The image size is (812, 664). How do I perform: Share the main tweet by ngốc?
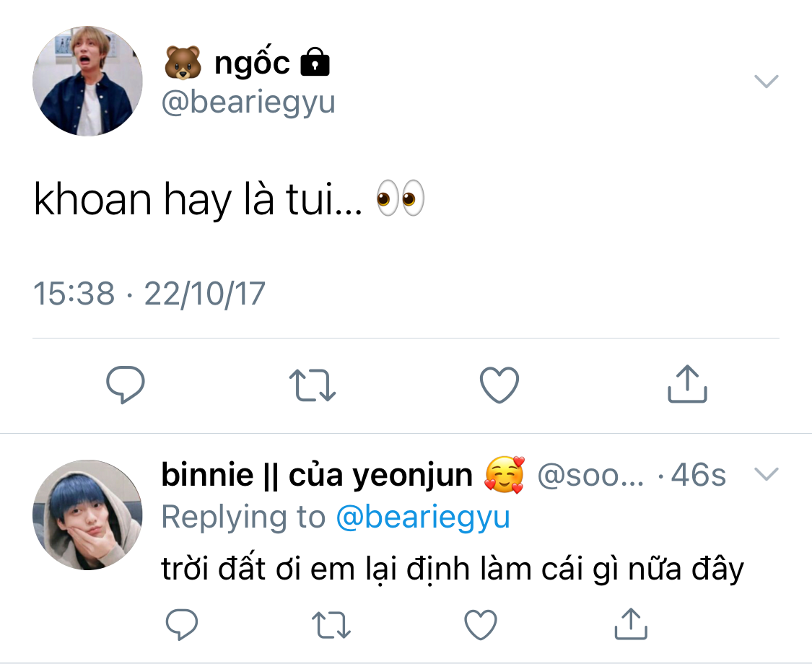tap(687, 384)
